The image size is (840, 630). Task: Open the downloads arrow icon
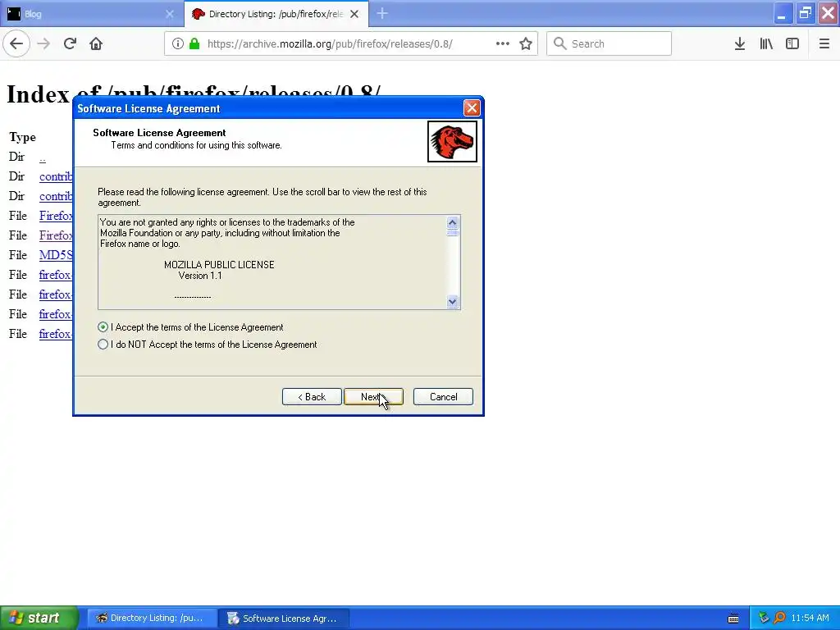coord(740,43)
